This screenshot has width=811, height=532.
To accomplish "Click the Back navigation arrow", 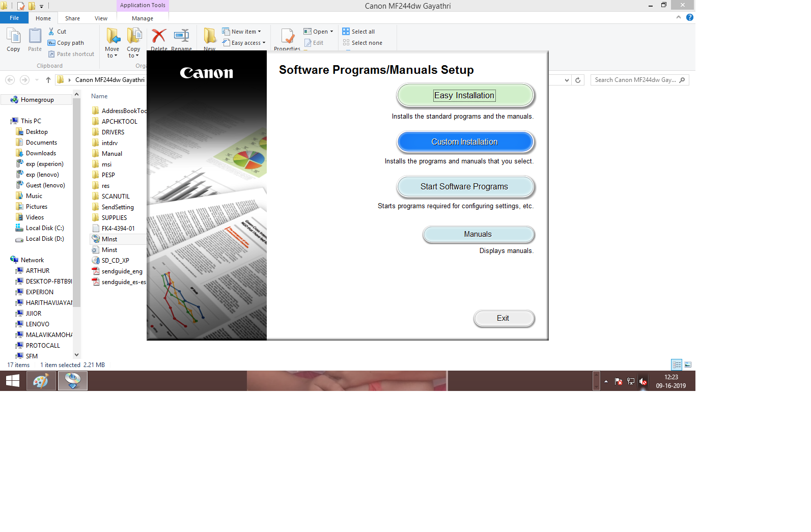I will tap(10, 80).
